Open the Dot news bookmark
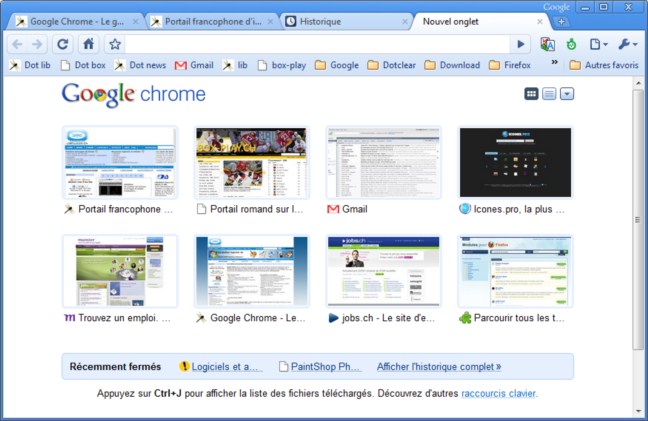 pyautogui.click(x=140, y=65)
